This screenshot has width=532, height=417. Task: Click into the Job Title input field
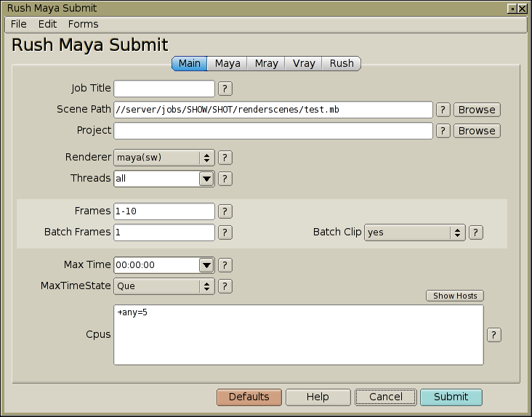[x=164, y=89]
